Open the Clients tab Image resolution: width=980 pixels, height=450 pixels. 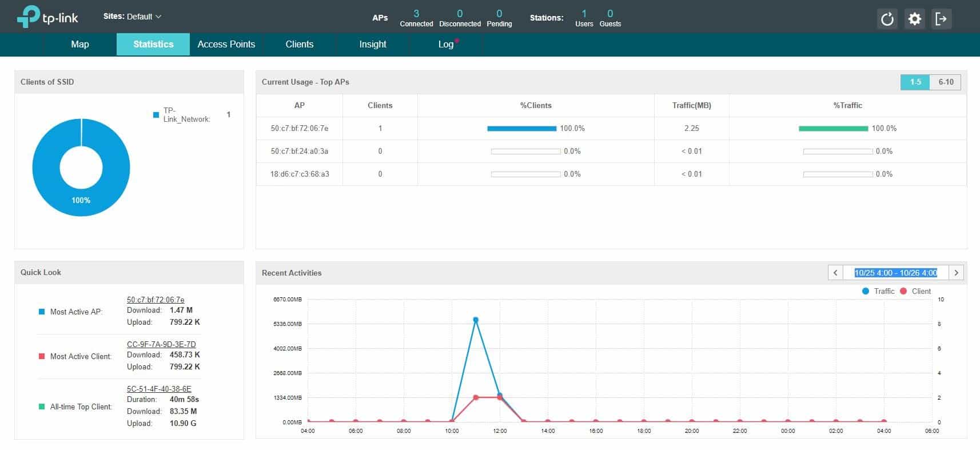coord(300,44)
